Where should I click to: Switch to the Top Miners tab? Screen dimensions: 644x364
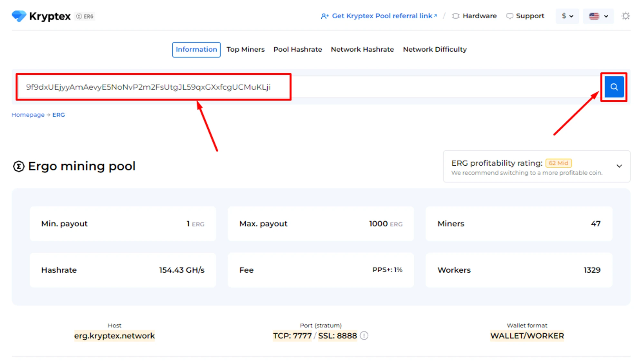[x=245, y=50]
